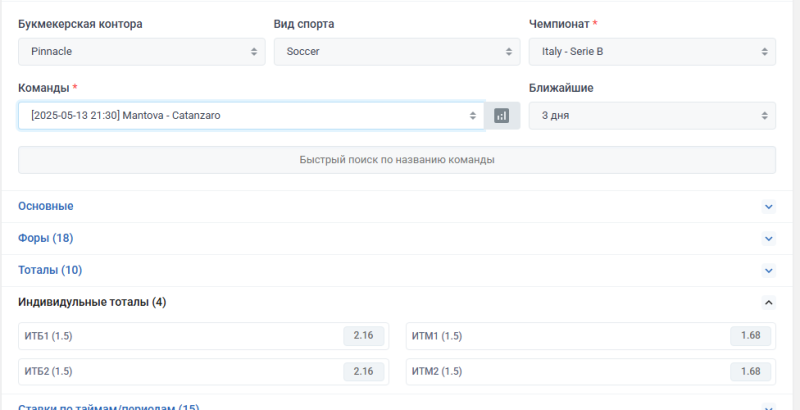Select ИТБ1 (1.5) odds 2.16

point(363,336)
